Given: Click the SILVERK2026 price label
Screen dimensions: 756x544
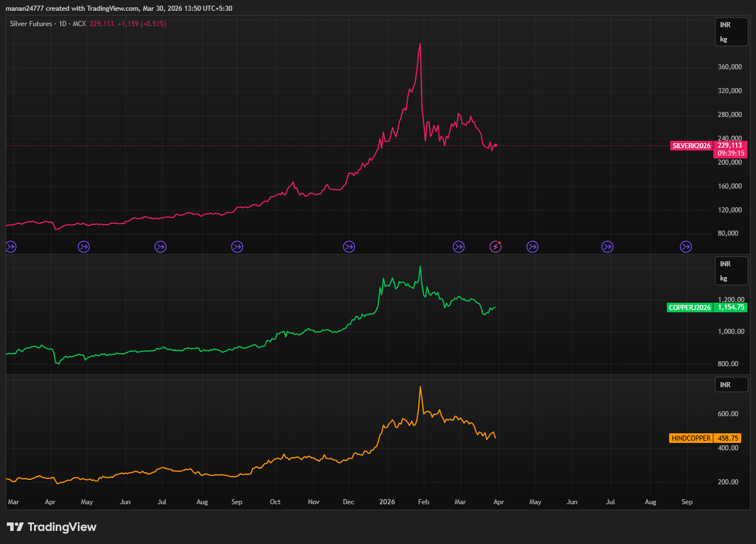Looking at the screenshot, I should coord(691,146).
